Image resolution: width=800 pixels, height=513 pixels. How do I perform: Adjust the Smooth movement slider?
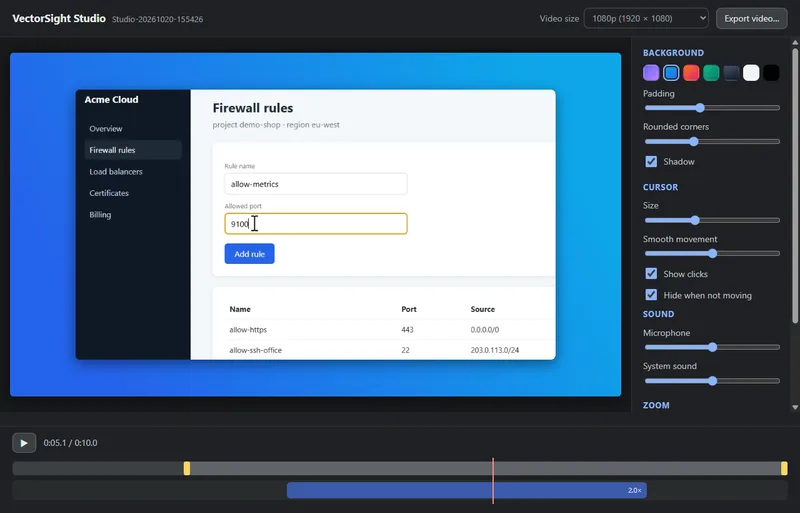(x=712, y=253)
